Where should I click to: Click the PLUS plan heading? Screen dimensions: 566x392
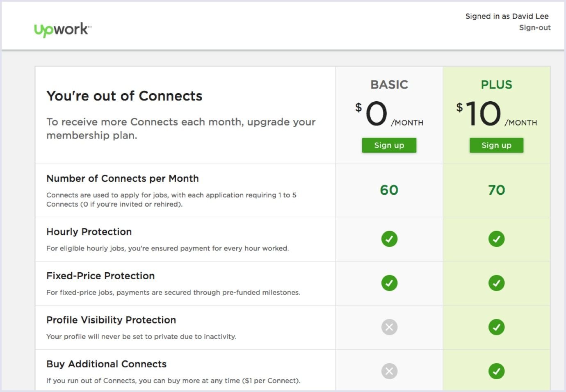point(496,84)
